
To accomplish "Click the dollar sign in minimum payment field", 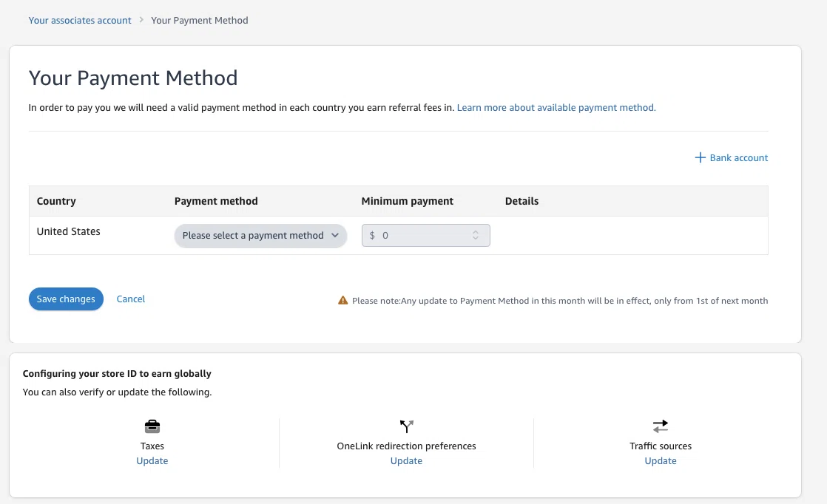I will point(372,236).
